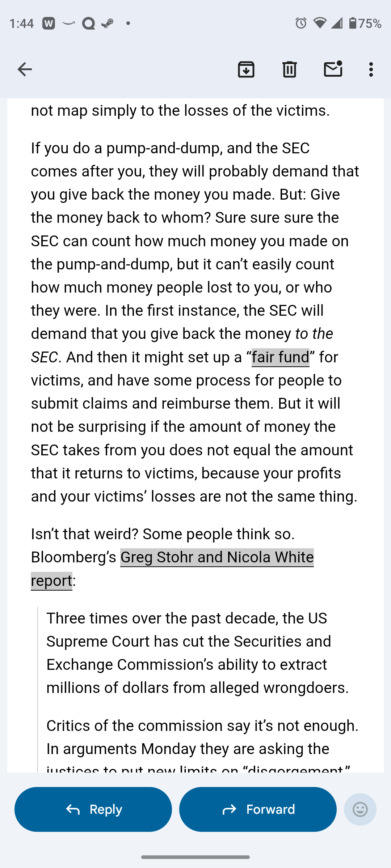This screenshot has width=391, height=868.
Task: Tap the Quora-like Q notification icon
Action: point(88,24)
